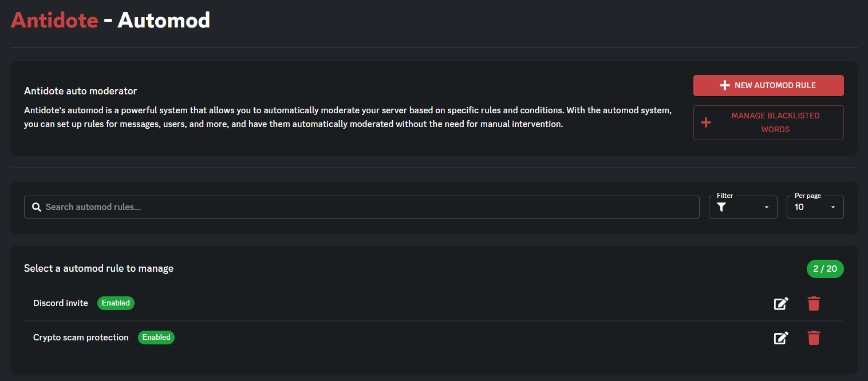Focus the Search automod rules field

(x=366, y=207)
